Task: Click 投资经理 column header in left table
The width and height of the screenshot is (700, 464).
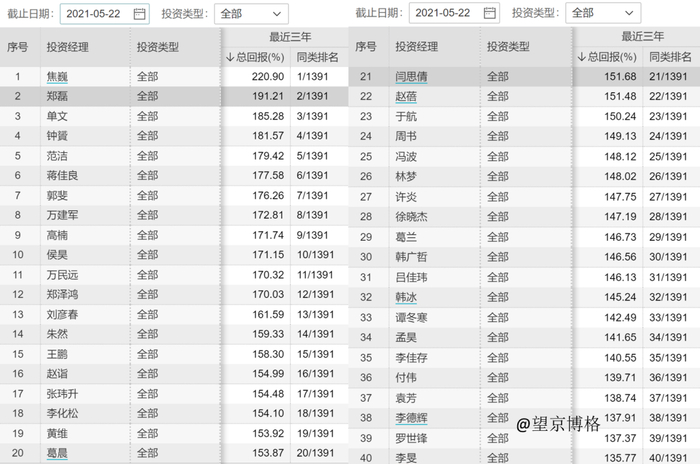Action: pyautogui.click(x=67, y=47)
